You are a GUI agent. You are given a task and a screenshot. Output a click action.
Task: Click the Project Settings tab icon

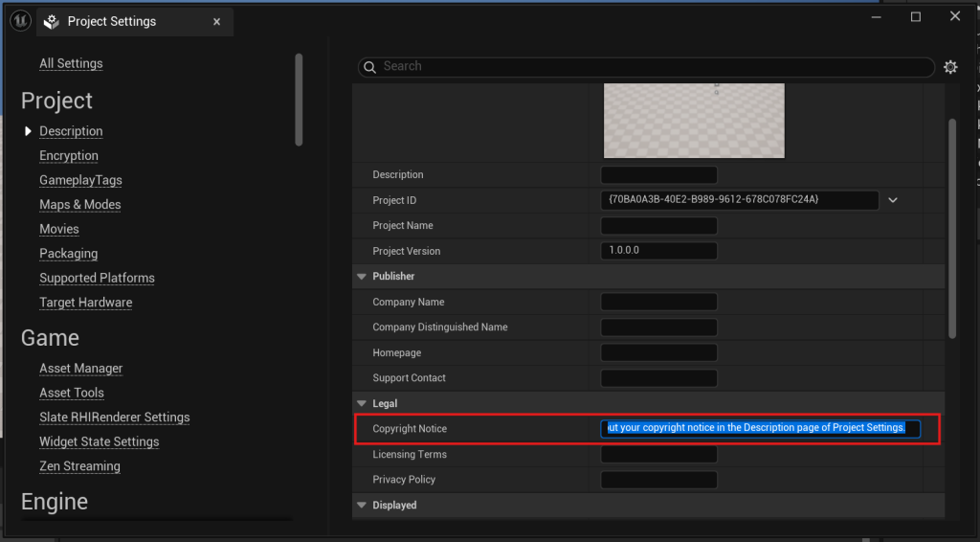(x=52, y=22)
